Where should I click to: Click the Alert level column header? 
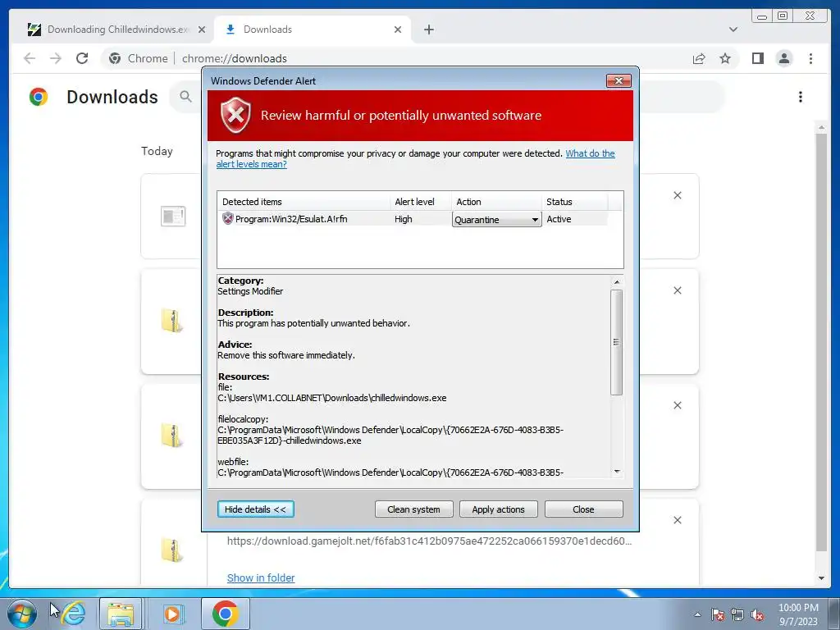(x=421, y=202)
